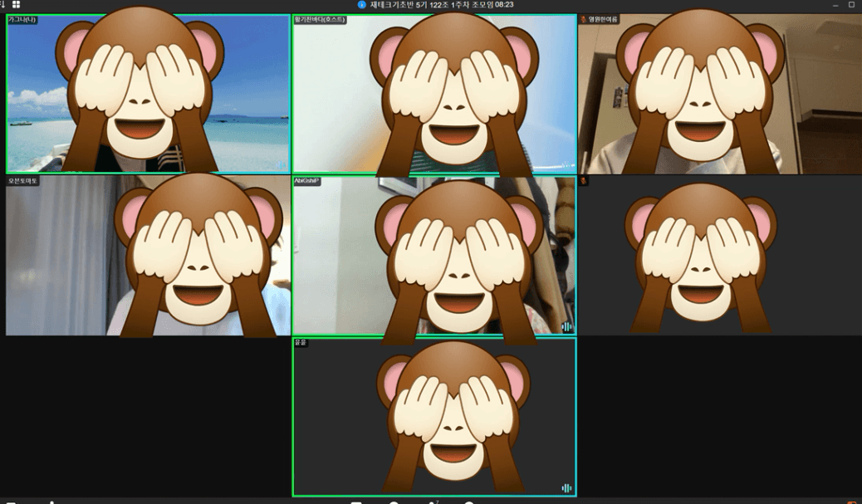The image size is (862, 504).
Task: Click the grid view icon in top-left corner
Action: (x=16, y=4)
